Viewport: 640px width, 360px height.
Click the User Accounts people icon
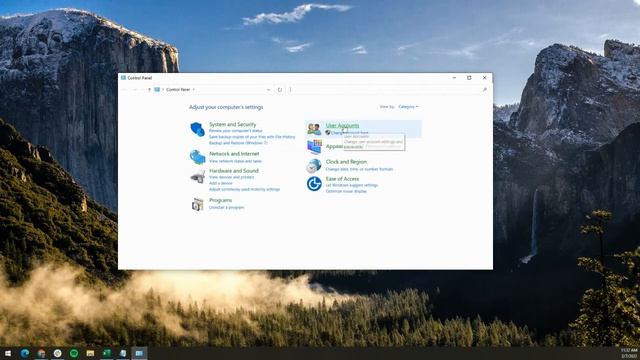[314, 129]
